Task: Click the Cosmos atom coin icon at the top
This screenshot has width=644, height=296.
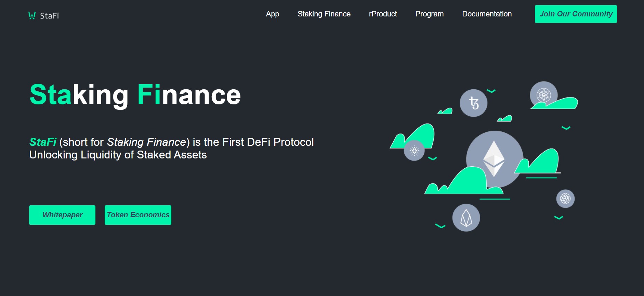Action: coord(544,95)
